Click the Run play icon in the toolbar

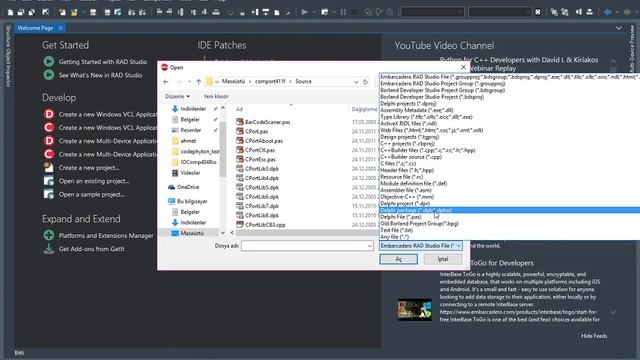pyautogui.click(x=304, y=12)
